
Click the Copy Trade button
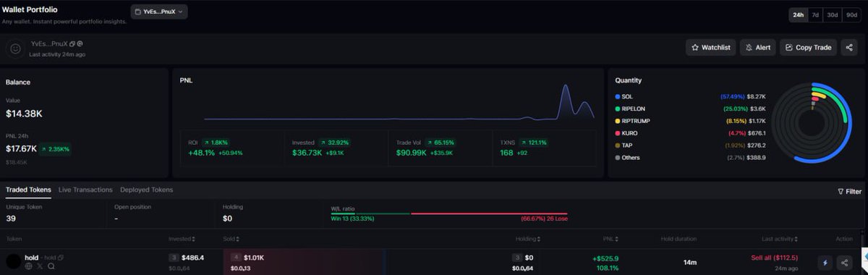808,48
